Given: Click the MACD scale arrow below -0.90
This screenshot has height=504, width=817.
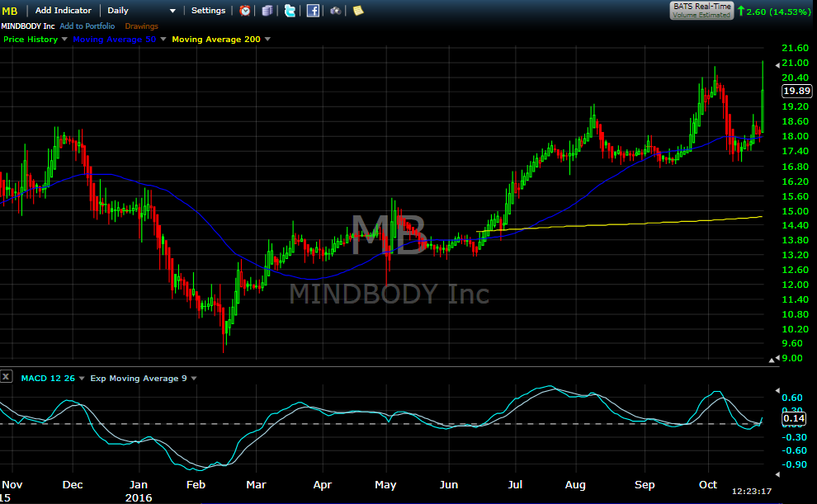Looking at the screenshot, I should (x=777, y=474).
